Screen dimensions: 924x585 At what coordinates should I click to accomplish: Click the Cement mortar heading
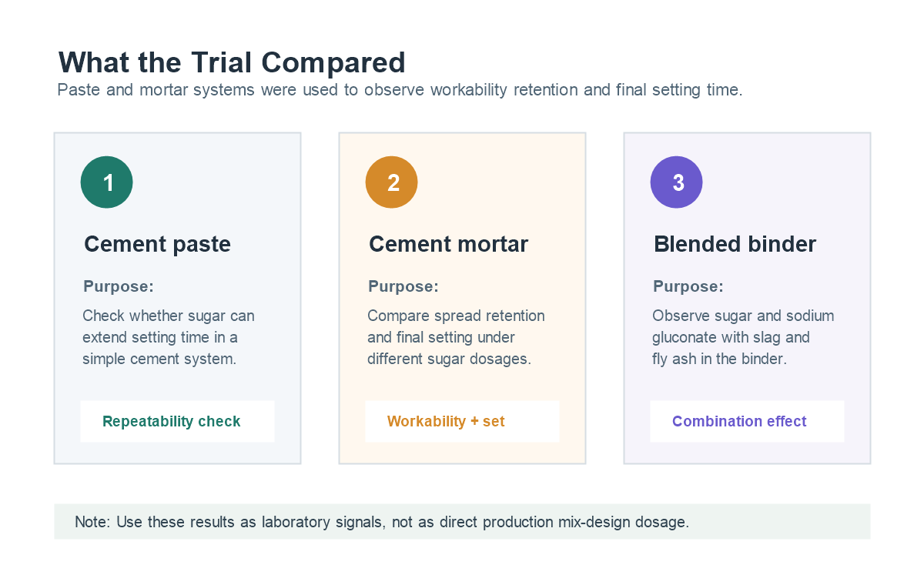pos(448,244)
